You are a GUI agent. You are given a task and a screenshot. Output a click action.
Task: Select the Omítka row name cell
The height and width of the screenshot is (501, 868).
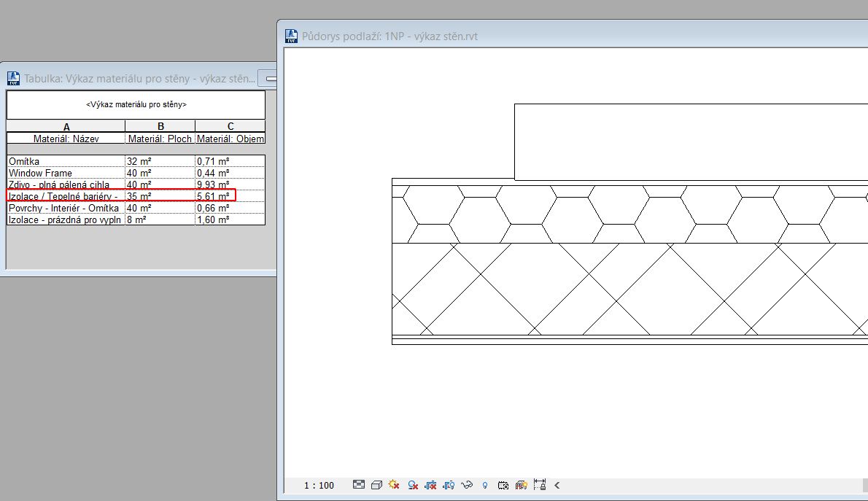[66, 160]
